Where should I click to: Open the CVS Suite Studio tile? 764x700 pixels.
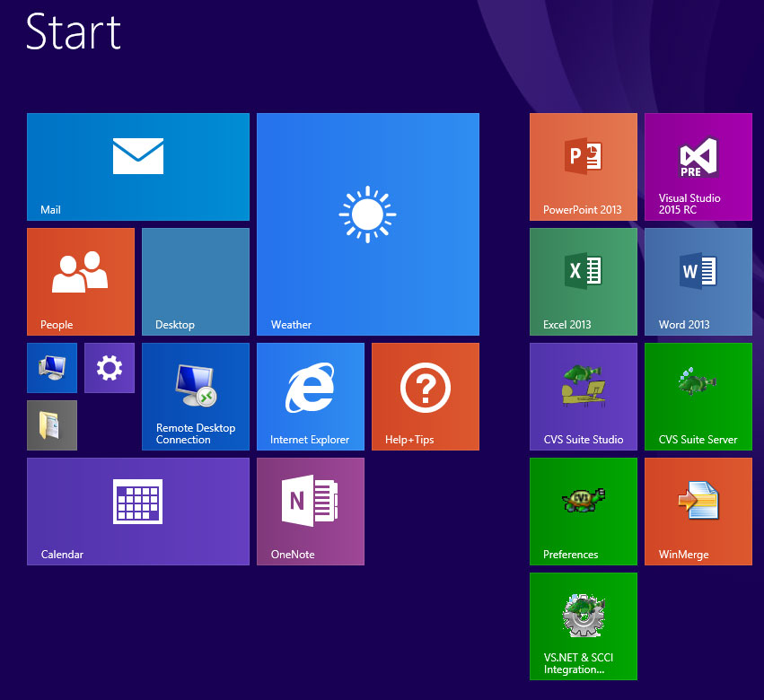584,397
